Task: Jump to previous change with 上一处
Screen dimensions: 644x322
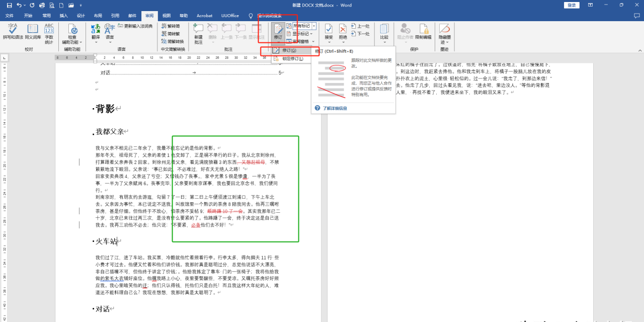Action: click(360, 26)
